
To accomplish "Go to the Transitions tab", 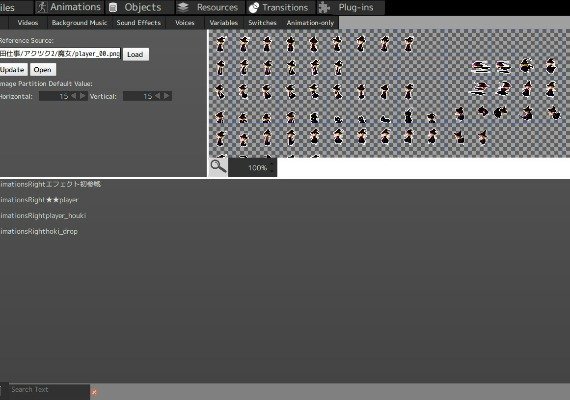I will [x=281, y=7].
